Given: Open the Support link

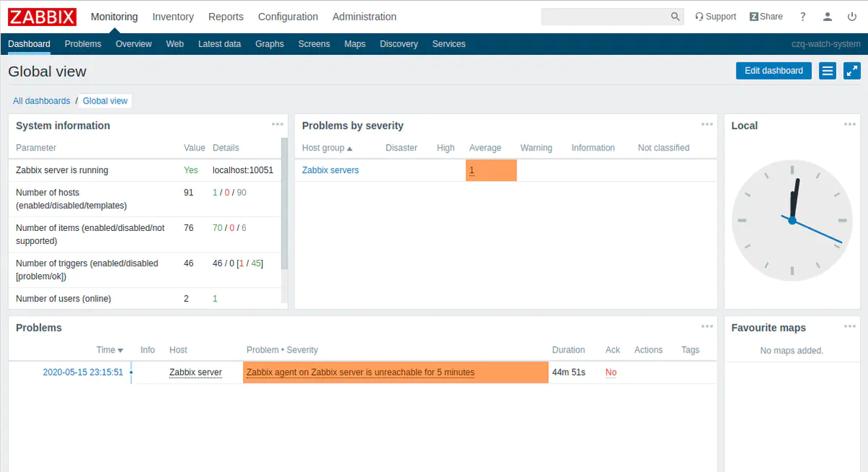Looking at the screenshot, I should 715,17.
